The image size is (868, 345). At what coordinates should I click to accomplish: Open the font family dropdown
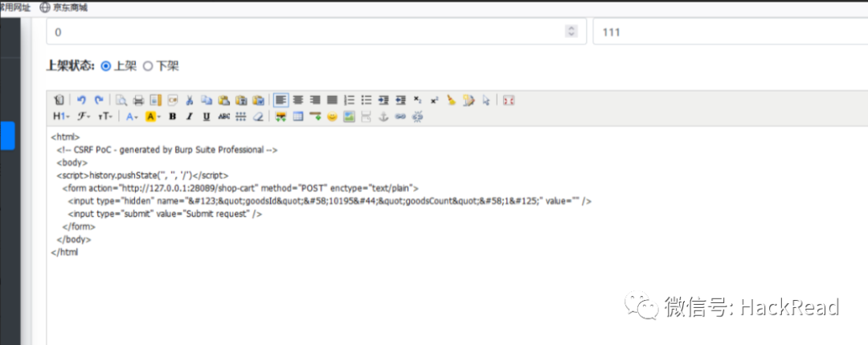click(x=84, y=117)
